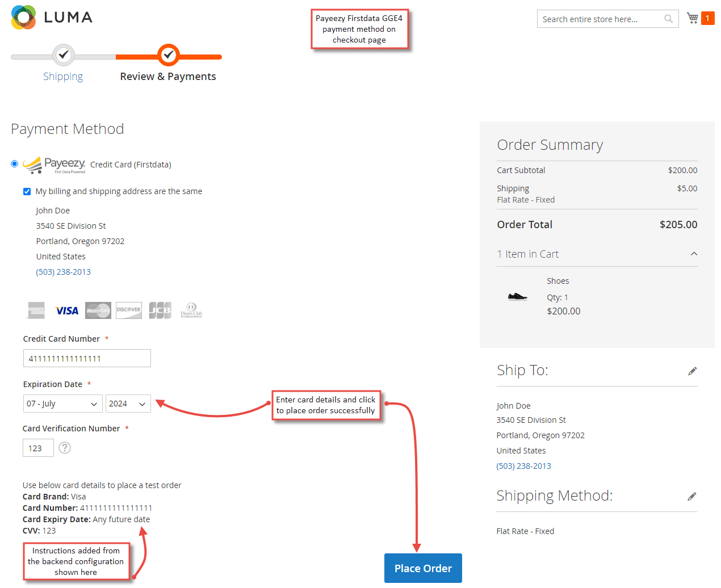Select the Credit Card (Firstdata) payment radio button

pos(14,163)
